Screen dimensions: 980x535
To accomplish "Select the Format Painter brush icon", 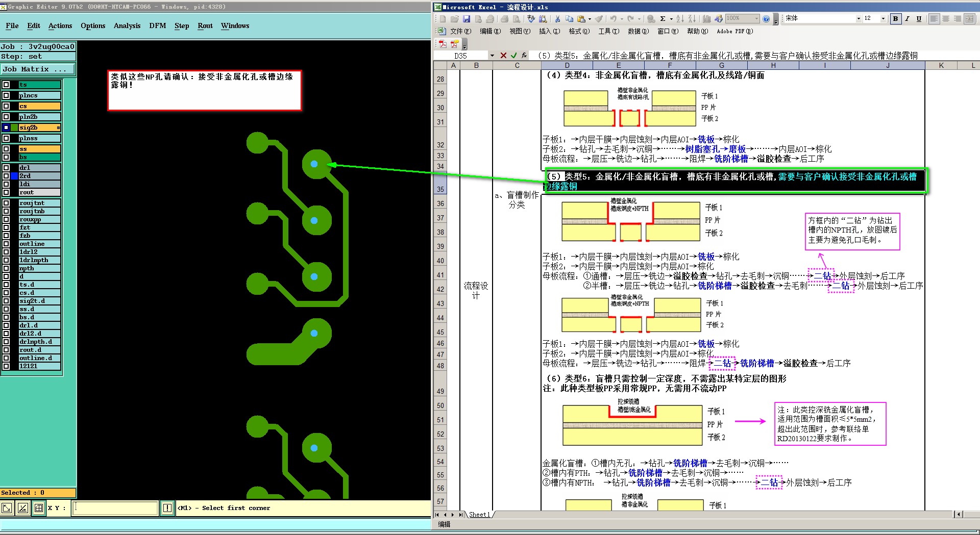I will point(599,19).
